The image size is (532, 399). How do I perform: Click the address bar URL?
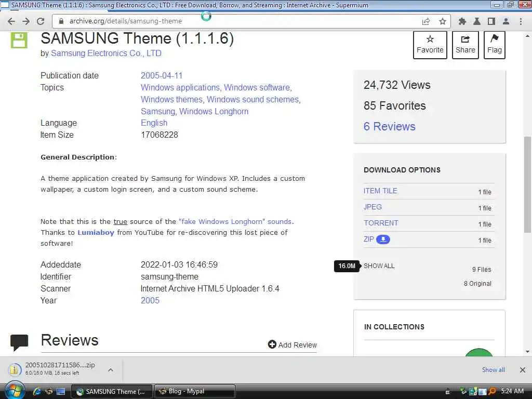click(126, 21)
